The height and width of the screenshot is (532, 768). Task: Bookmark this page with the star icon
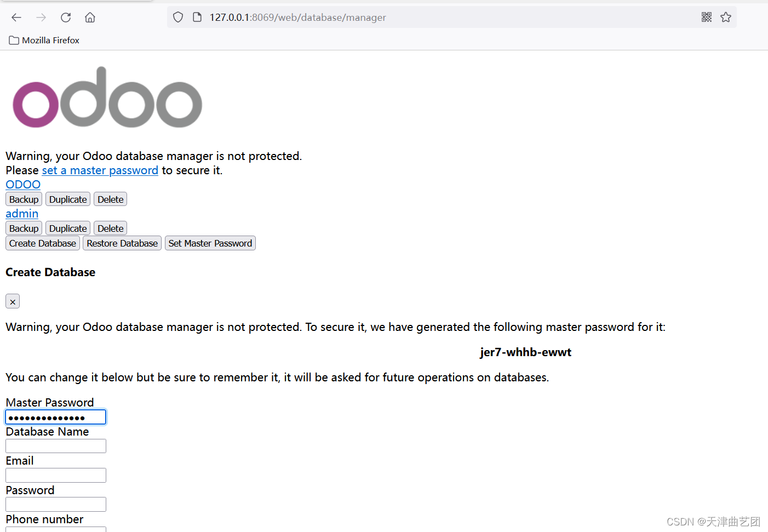726,17
